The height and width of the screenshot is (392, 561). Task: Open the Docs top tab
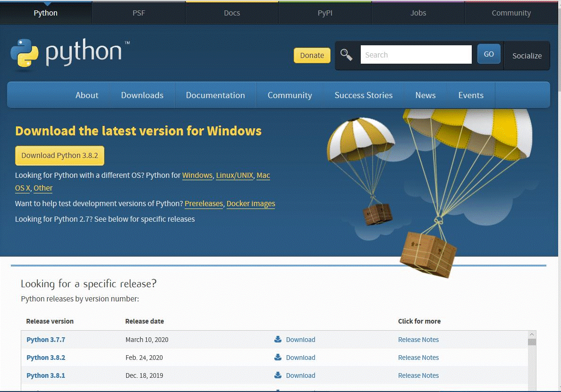tap(232, 13)
